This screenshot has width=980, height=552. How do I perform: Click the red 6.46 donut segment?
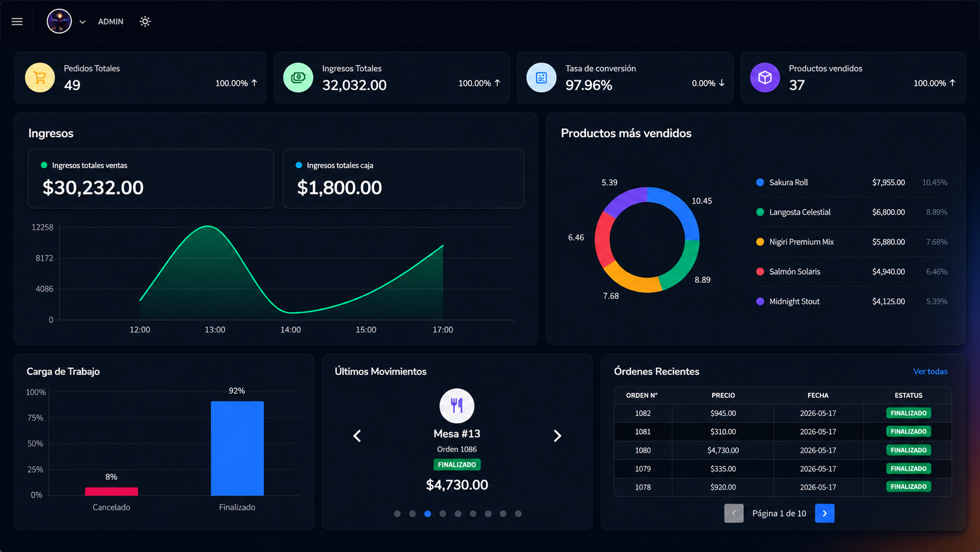pos(604,241)
